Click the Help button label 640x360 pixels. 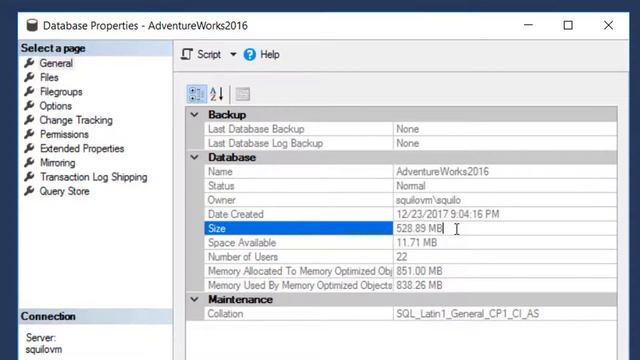coord(270,54)
